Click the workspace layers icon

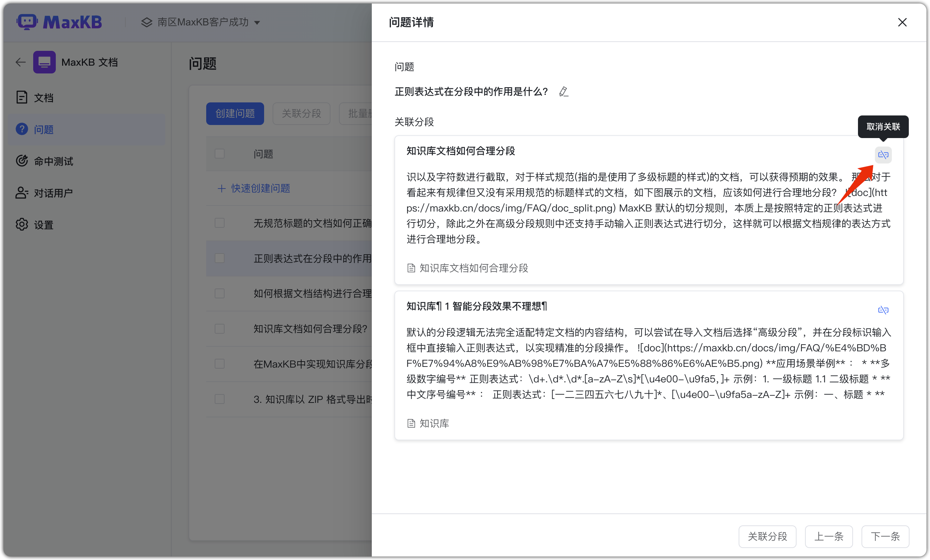click(x=147, y=22)
